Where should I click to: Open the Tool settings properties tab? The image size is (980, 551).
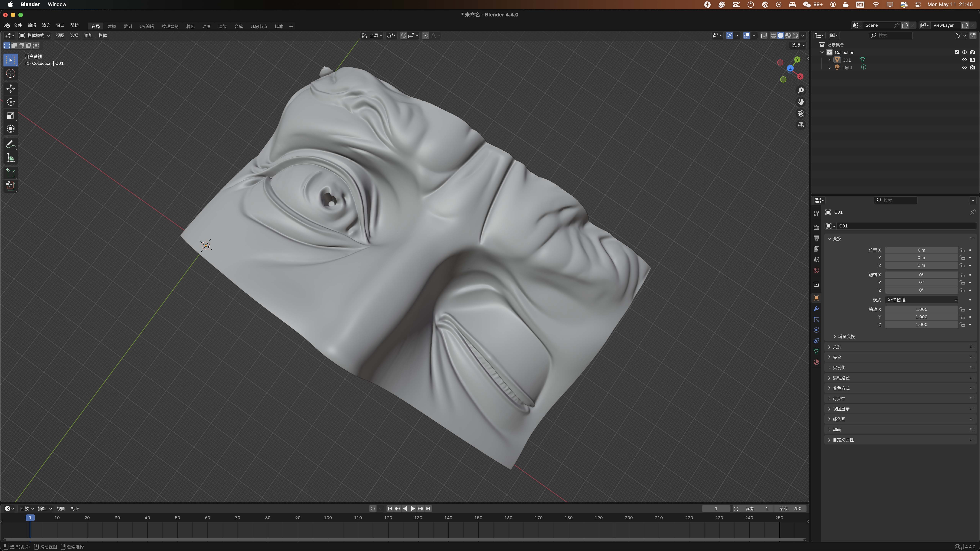click(816, 214)
